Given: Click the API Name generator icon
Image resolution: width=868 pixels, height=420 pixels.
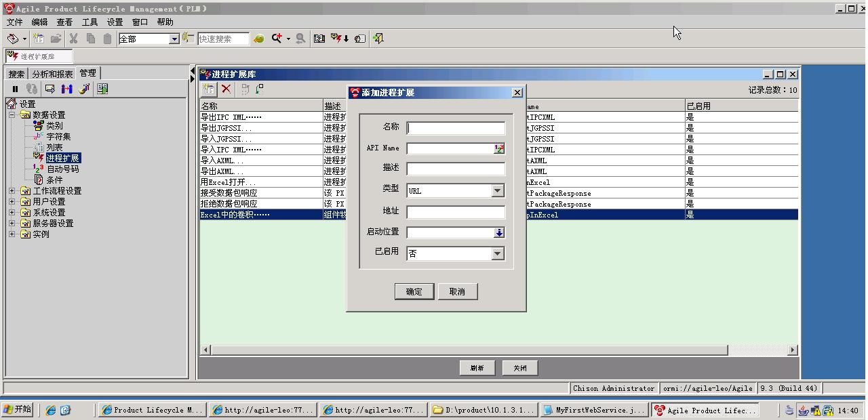Looking at the screenshot, I should click(x=499, y=148).
